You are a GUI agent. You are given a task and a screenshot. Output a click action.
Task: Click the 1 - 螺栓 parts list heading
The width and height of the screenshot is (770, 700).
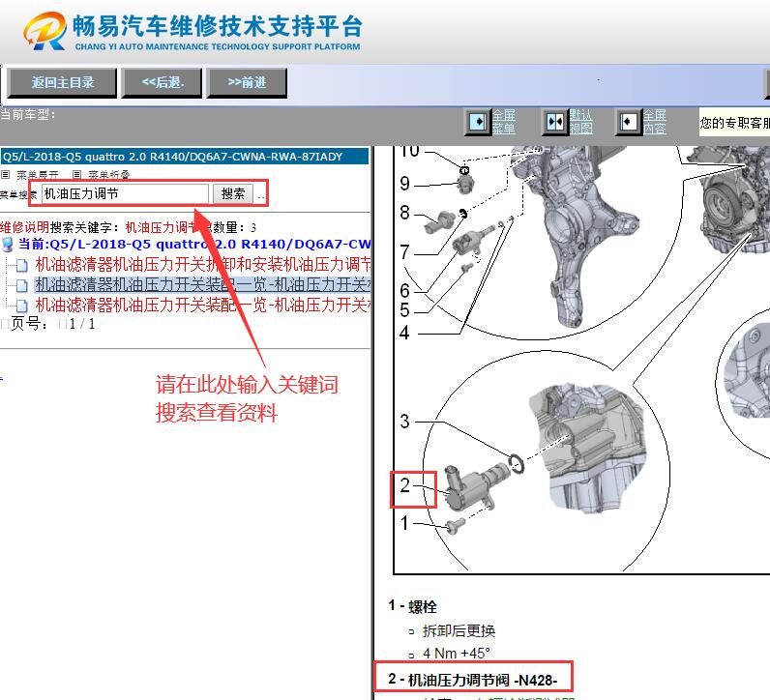(x=412, y=607)
